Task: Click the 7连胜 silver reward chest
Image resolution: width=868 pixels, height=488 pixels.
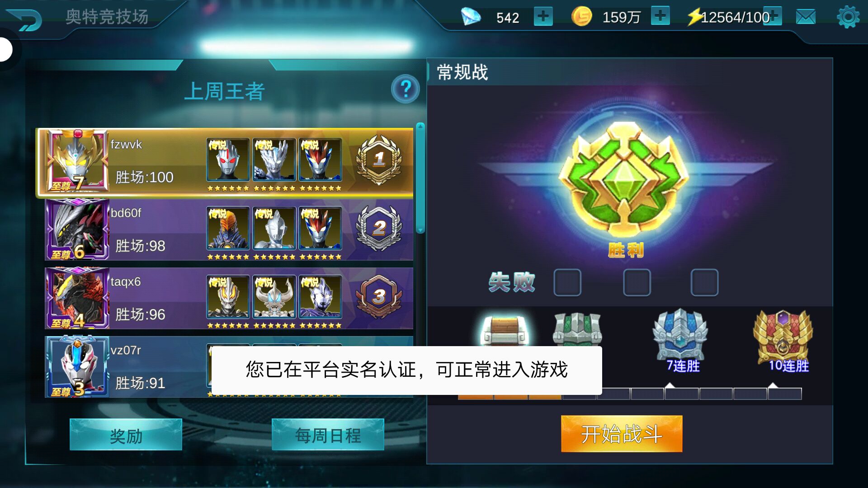Action: click(x=680, y=334)
